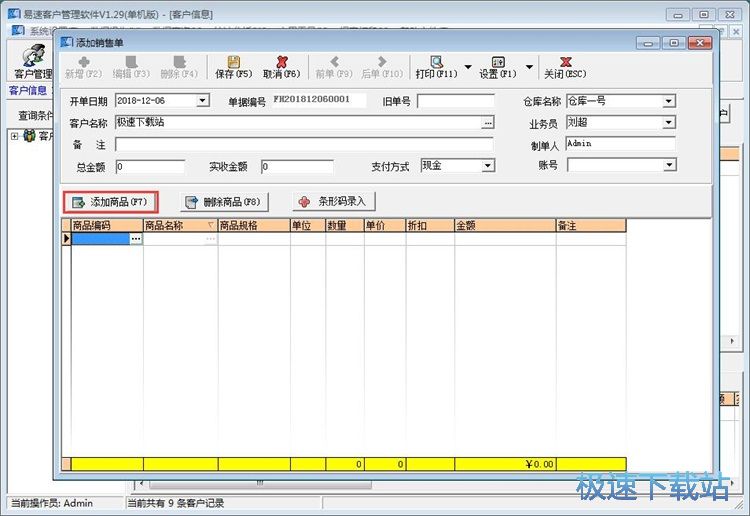Screen dimensions: 750x516
Task: Click the 删除 (F4) toolbar icon
Action: click(179, 67)
